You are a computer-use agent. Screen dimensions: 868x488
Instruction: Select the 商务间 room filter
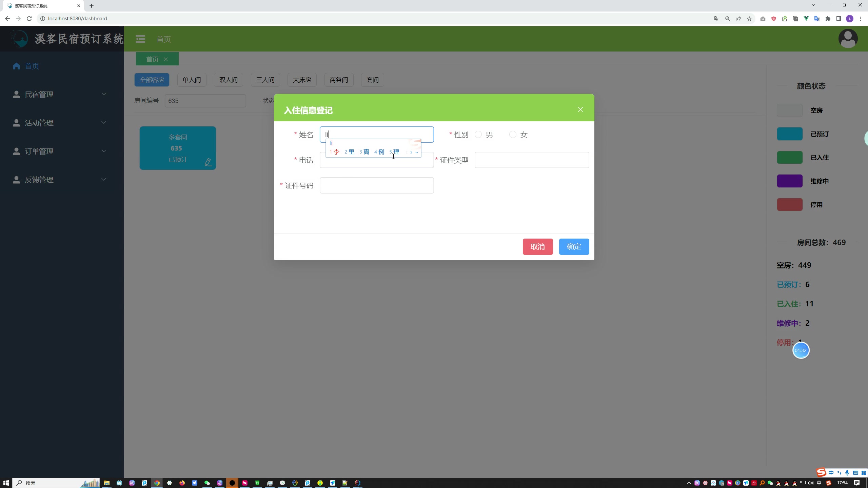[x=339, y=80]
